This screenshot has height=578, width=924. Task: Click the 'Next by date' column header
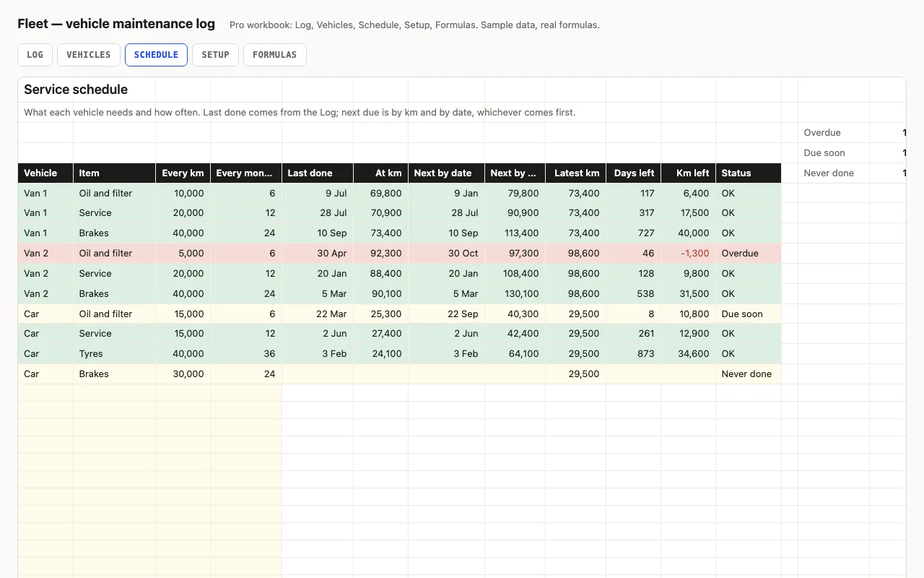pyautogui.click(x=447, y=173)
